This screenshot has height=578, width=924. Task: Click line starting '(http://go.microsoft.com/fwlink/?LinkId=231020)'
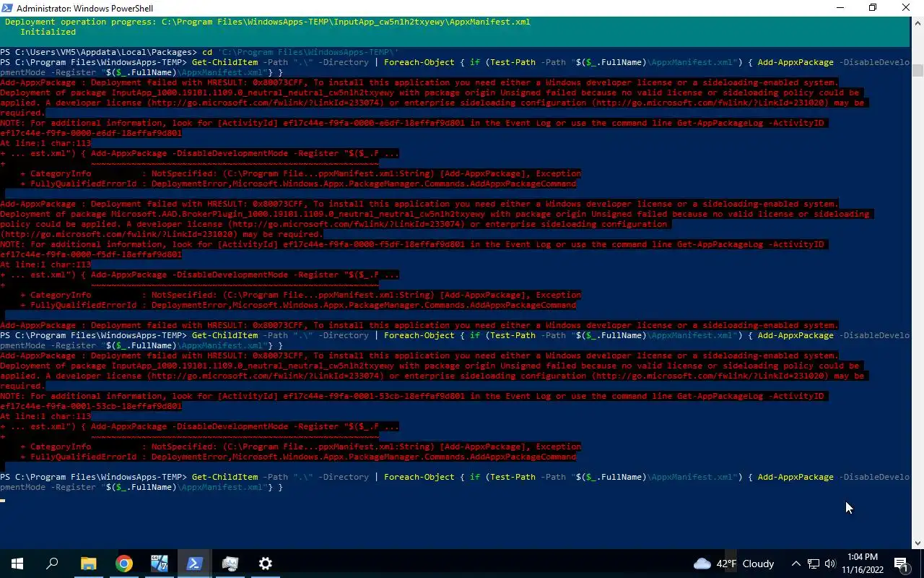point(162,234)
